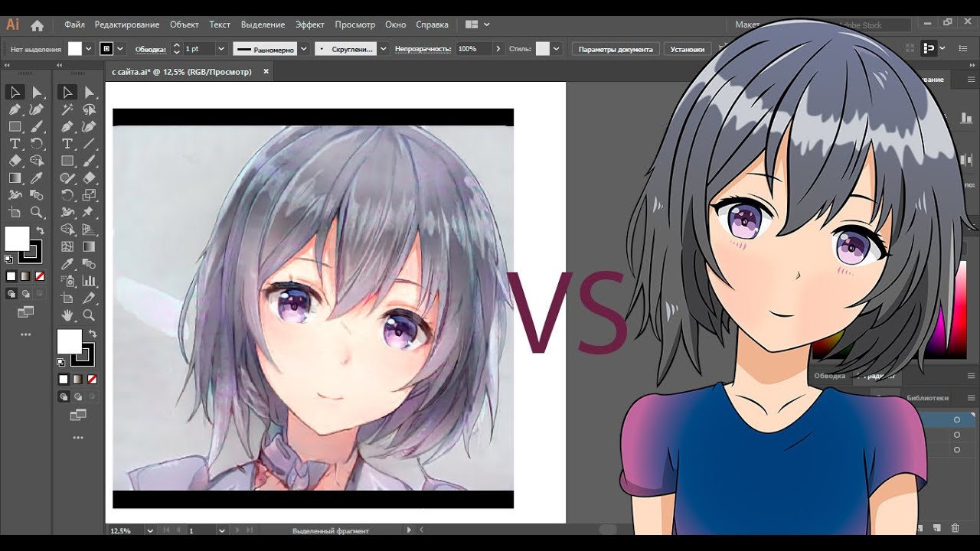Toggle target circle of the top layer row
This screenshot has height=551, width=980.
coord(957,419)
